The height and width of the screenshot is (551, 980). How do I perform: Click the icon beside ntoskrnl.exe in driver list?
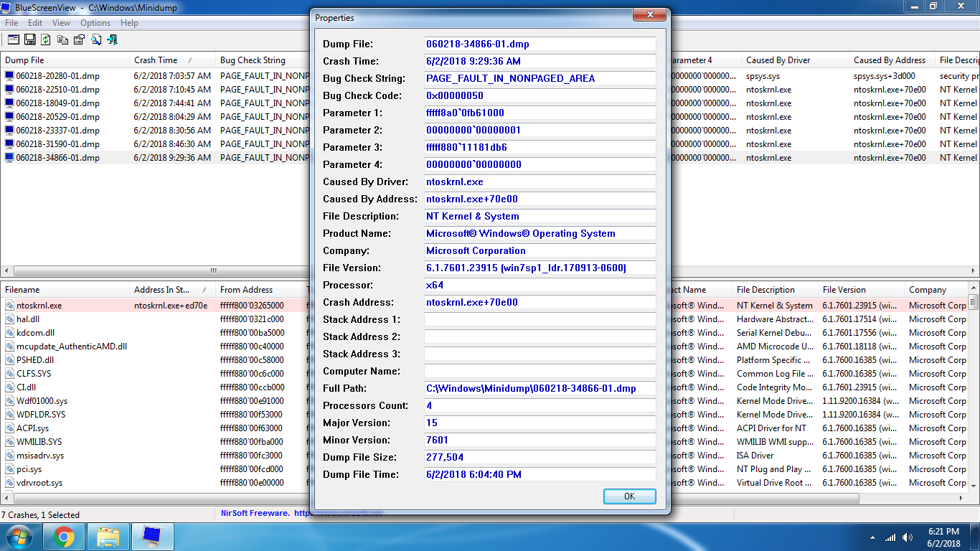click(x=9, y=306)
